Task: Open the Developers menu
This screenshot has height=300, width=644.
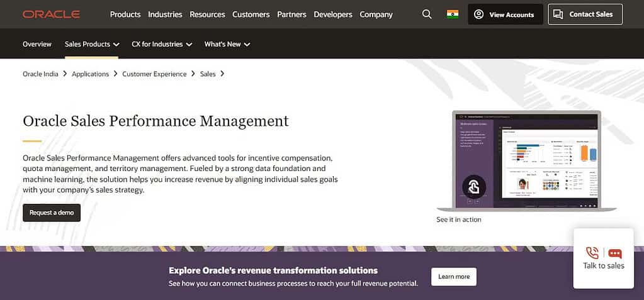Action: click(333, 14)
